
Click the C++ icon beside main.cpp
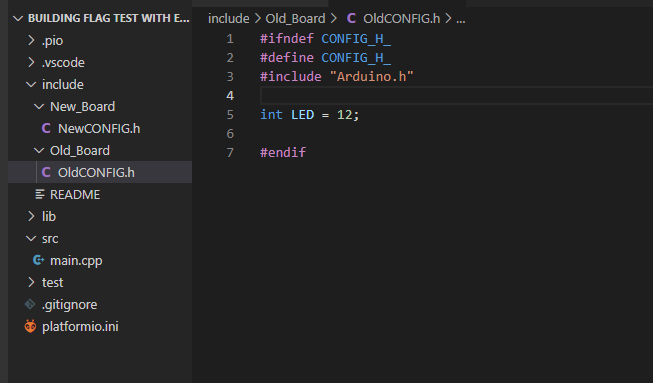point(38,260)
